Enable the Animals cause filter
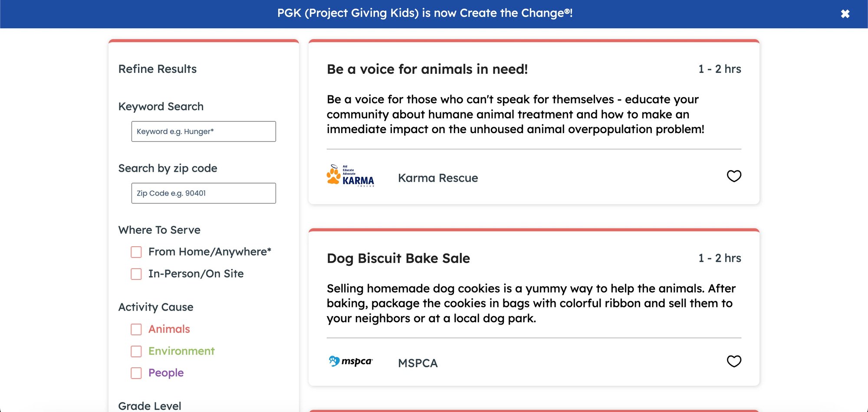 [x=136, y=330]
